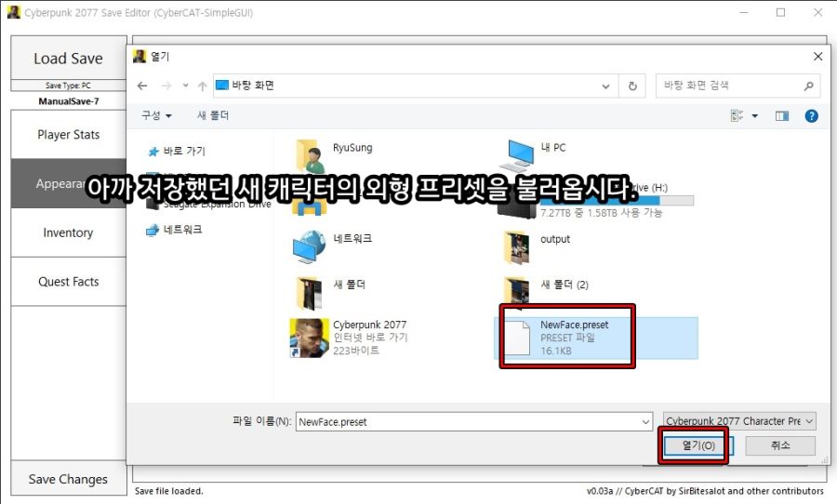This screenshot has width=837, height=504.
Task: Refresh the 바탕 화면 folder view
Action: point(632,86)
